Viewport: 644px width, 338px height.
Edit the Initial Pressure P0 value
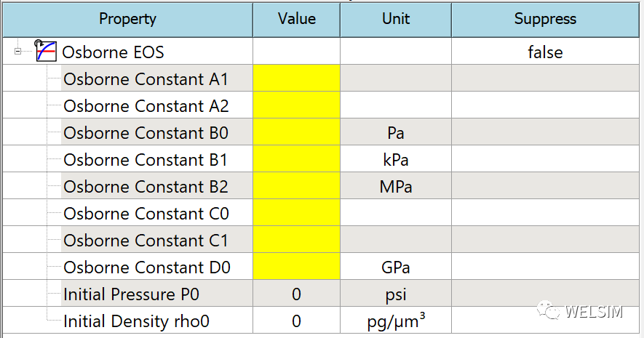[297, 294]
